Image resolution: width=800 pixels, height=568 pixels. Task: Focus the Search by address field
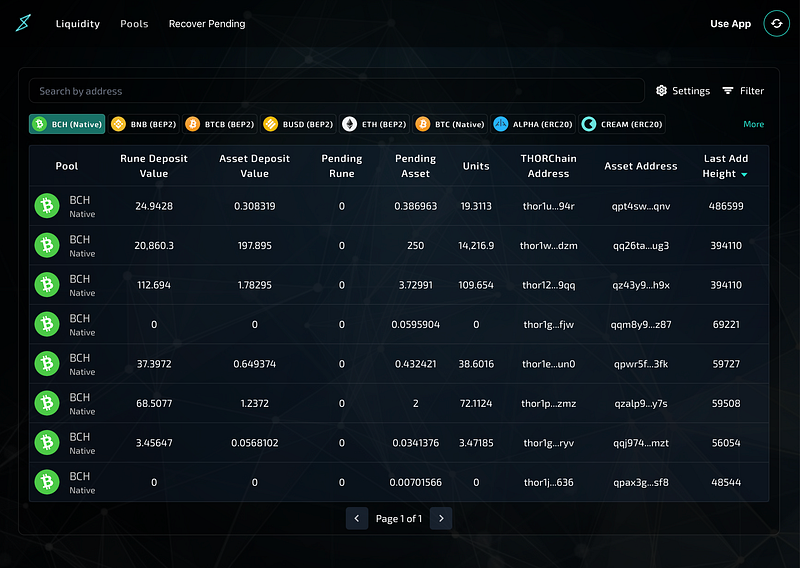pos(337,91)
